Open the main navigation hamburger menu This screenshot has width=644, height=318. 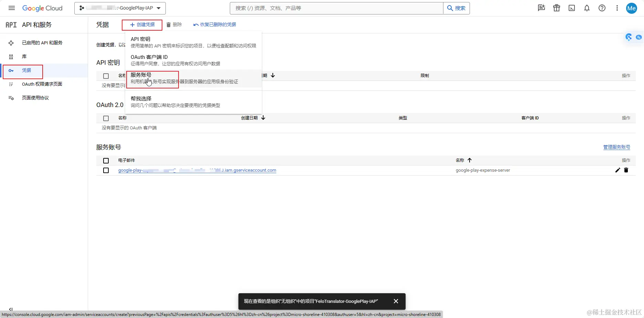point(12,8)
